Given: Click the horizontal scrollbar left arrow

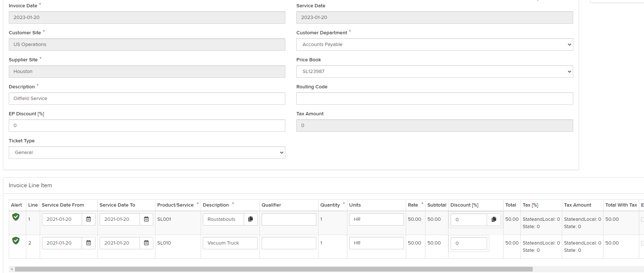Looking at the screenshot, I should [x=12, y=269].
